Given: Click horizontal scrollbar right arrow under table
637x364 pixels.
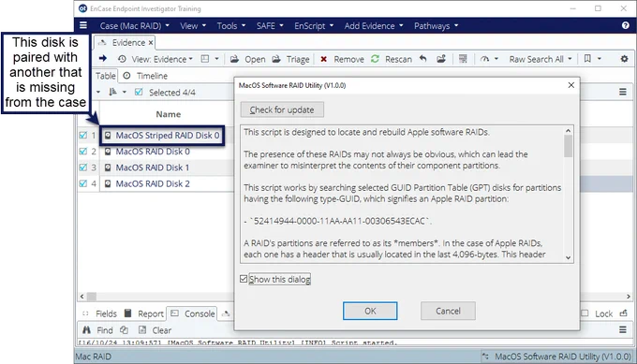Looking at the screenshot, I should tap(628, 297).
